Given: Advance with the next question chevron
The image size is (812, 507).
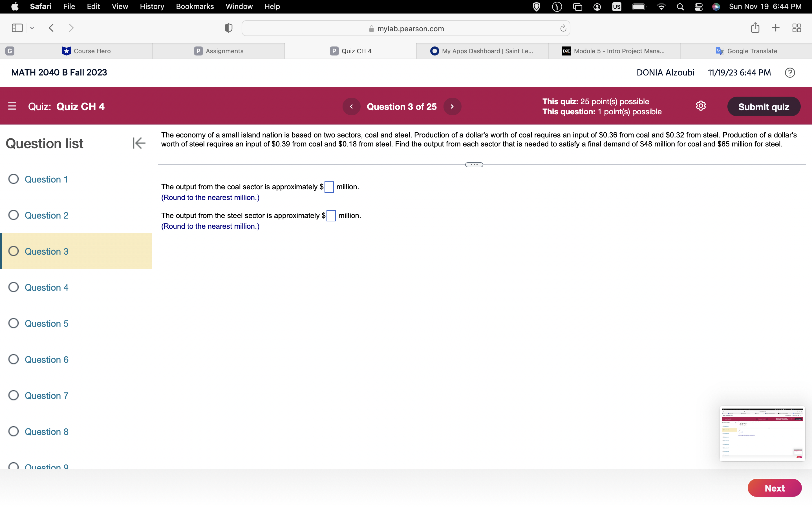Looking at the screenshot, I should 452,107.
